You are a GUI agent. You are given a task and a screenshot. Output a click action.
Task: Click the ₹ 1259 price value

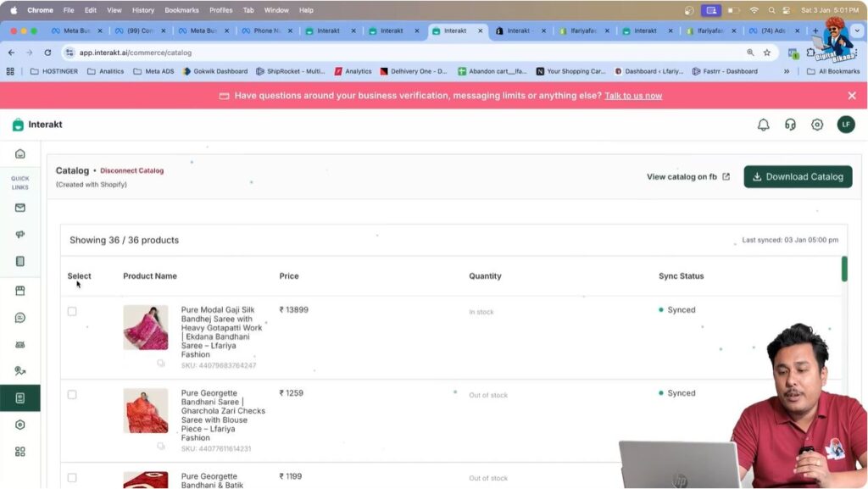tap(292, 392)
